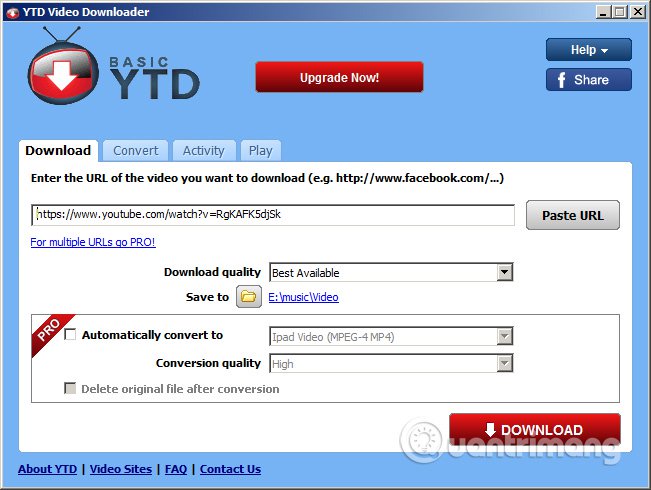Image resolution: width=651 pixels, height=490 pixels.
Task: Share on Facebook button
Action: click(x=589, y=80)
